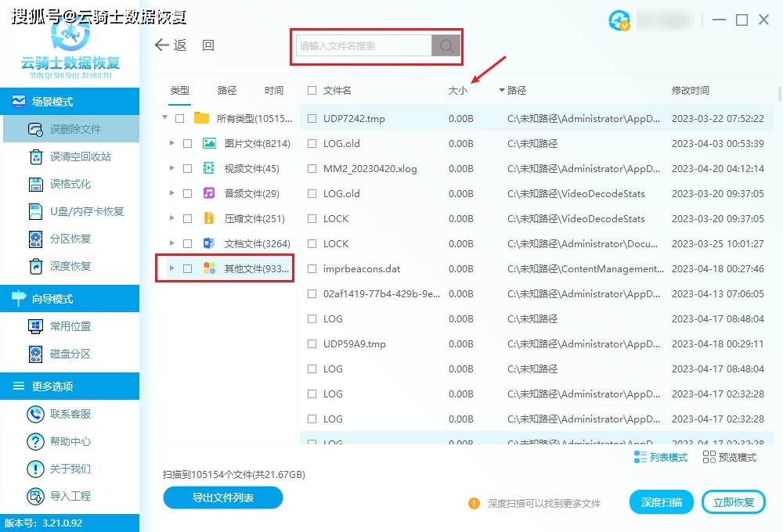
Task: Click the 立即恢复 button
Action: 734,502
